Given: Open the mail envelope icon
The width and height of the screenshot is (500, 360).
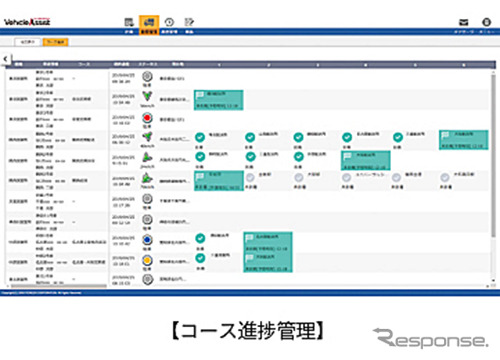Looking at the screenshot, I should click(x=464, y=22).
